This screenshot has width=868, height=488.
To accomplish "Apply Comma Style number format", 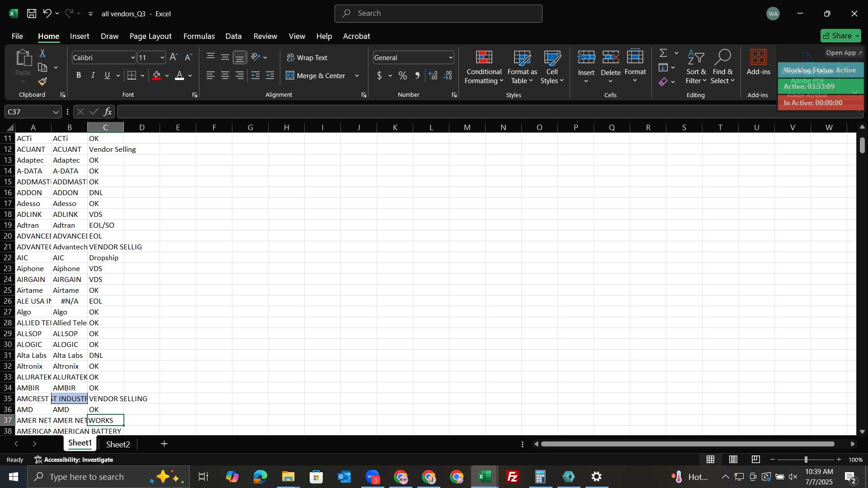I will click(x=417, y=75).
